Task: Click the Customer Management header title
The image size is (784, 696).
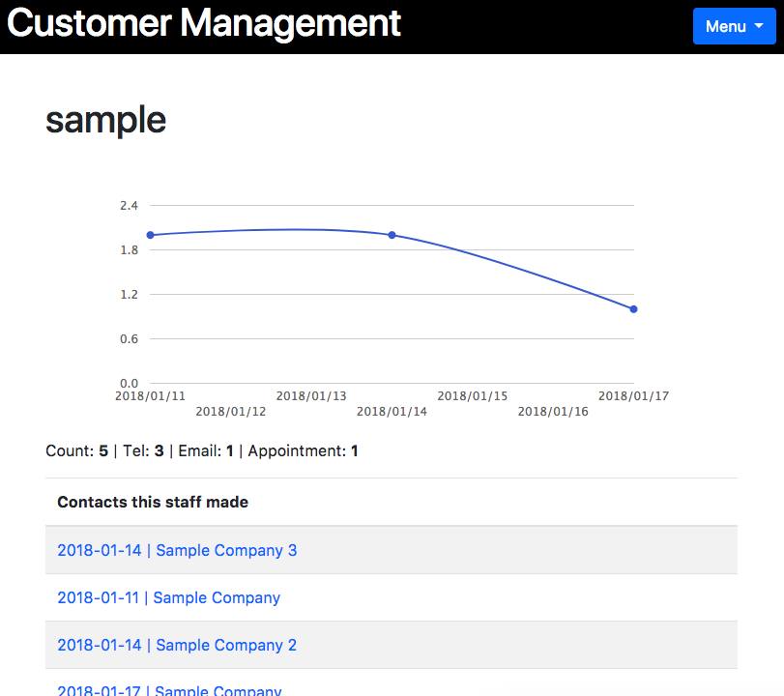Action: [x=204, y=23]
